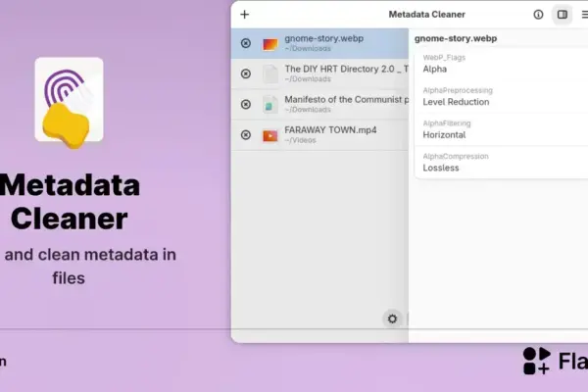The height and width of the screenshot is (392, 588).
Task: Open the info icon in header bar
Action: 538,15
